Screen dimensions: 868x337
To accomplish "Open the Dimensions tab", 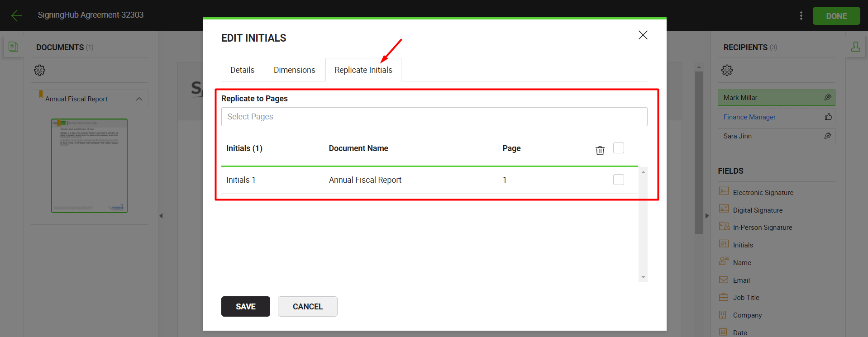I will (x=294, y=70).
